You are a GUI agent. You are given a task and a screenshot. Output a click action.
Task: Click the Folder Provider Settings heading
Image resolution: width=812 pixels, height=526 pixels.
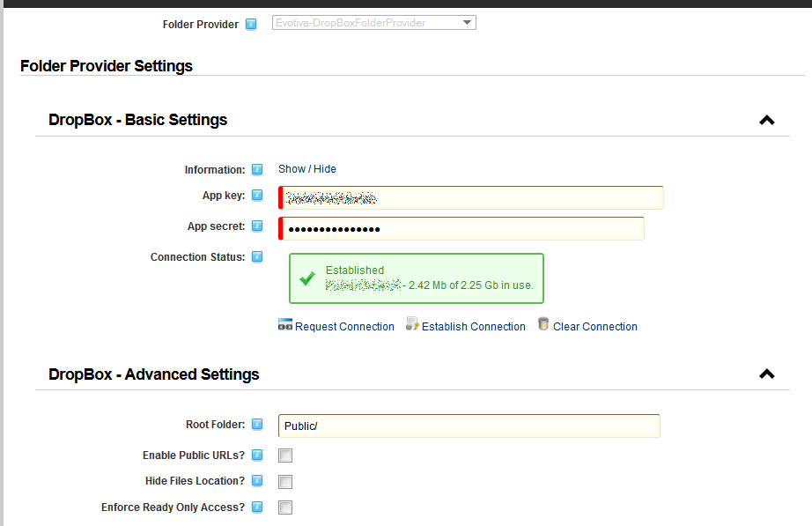(107, 66)
